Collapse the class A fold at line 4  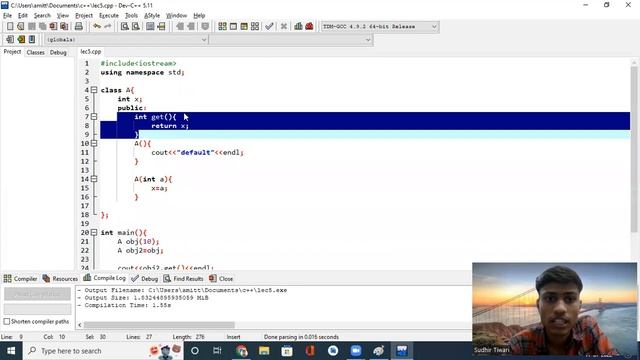(94, 90)
